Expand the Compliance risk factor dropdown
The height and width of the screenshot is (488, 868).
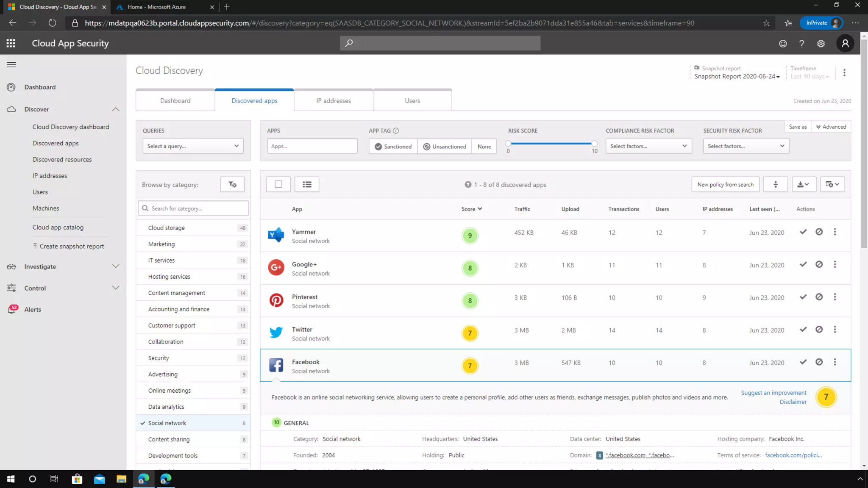coord(648,146)
